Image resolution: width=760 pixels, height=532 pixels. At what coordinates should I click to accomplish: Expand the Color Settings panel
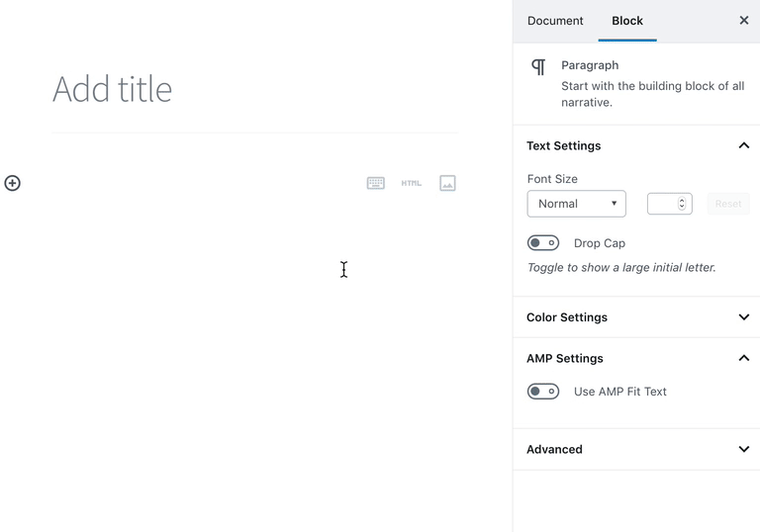pos(744,317)
